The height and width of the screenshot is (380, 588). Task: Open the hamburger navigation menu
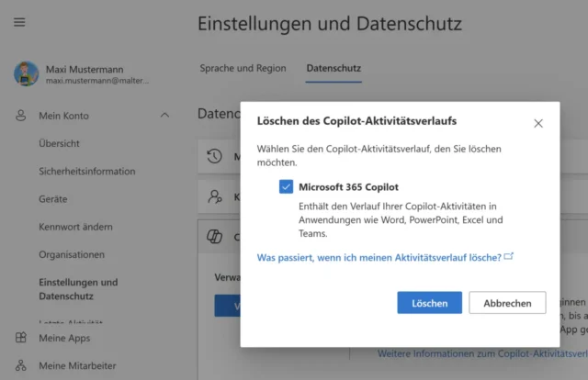(x=19, y=22)
